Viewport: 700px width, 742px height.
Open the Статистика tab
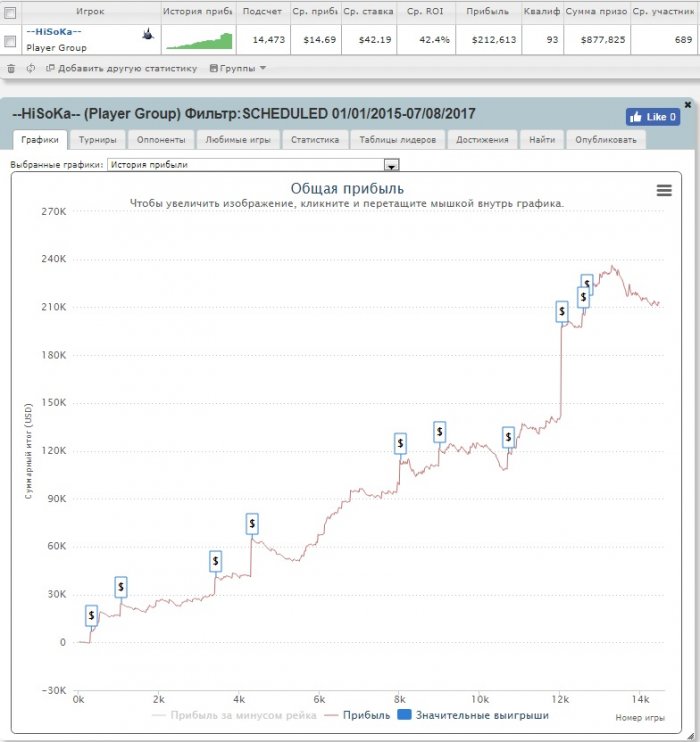[x=315, y=140]
